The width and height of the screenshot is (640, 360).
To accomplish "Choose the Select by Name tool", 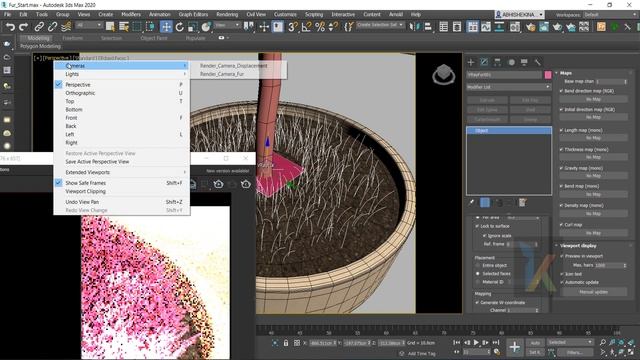I will point(124,27).
